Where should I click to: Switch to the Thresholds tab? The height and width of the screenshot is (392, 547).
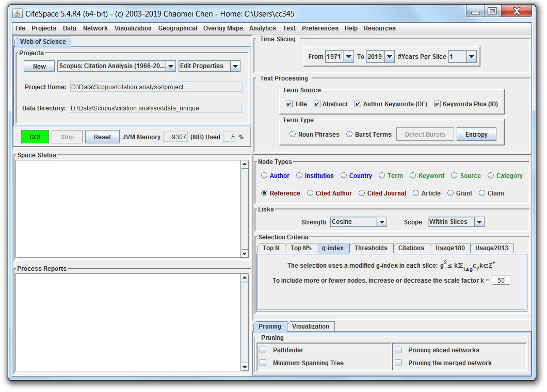pyautogui.click(x=371, y=248)
